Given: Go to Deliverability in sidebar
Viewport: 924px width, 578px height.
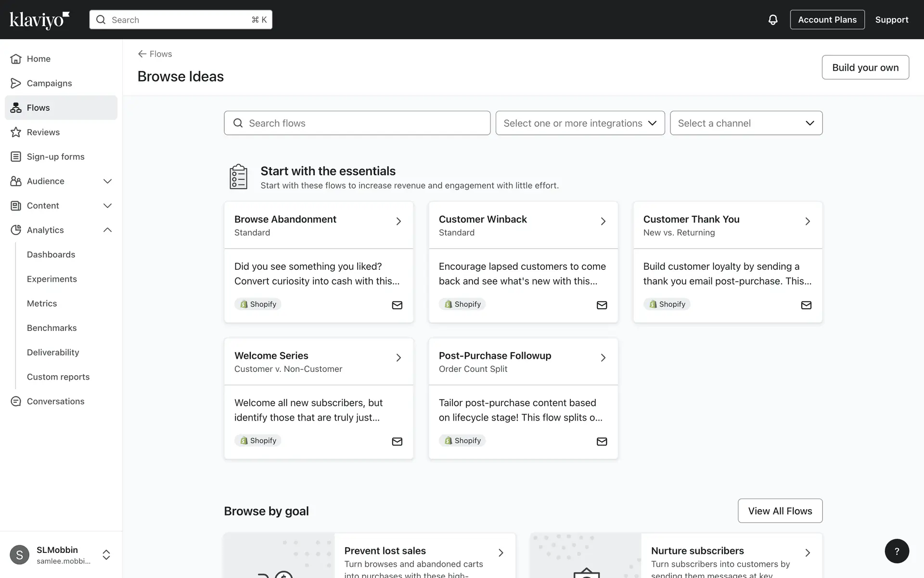Looking at the screenshot, I should 53,352.
